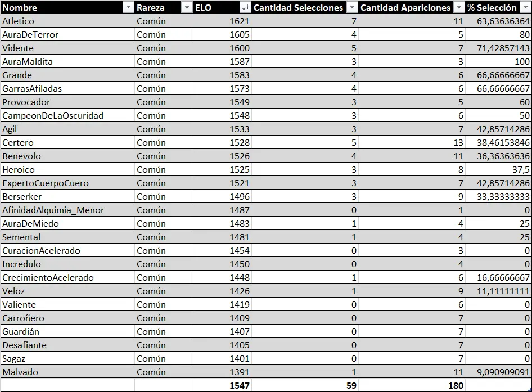Select the Malvado name cell
This screenshot has height=392, width=532.
click(x=67, y=372)
